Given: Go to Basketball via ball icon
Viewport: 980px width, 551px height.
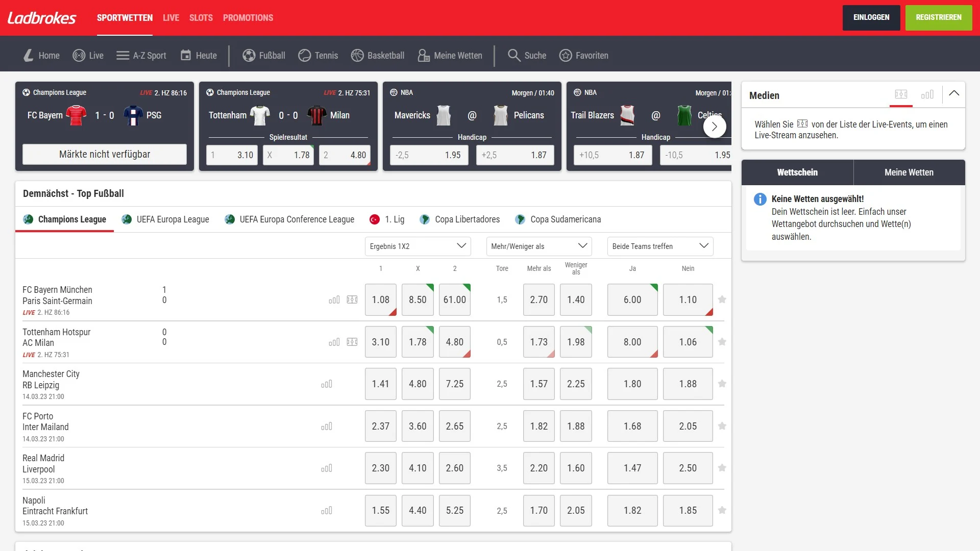Looking at the screenshot, I should [357, 55].
